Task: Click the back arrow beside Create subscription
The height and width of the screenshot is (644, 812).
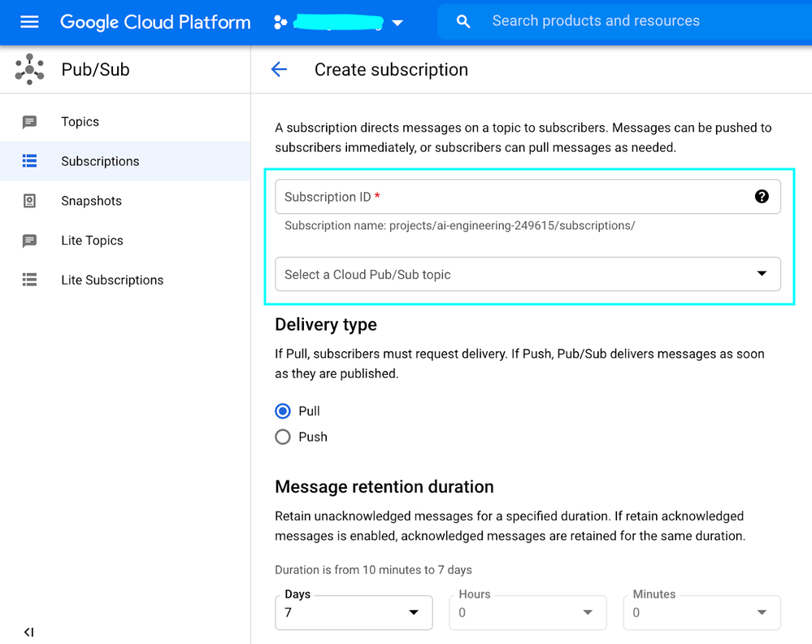Action: tap(279, 70)
